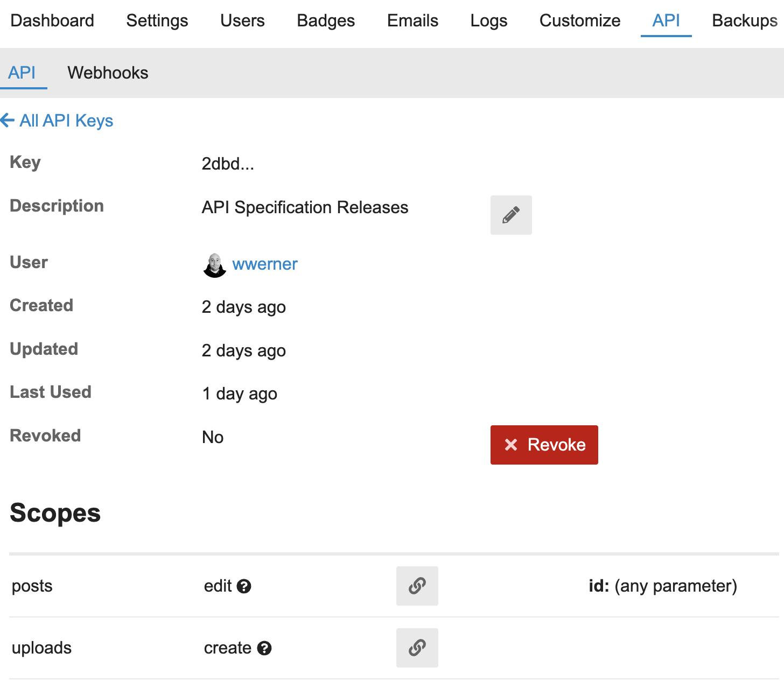Open the Emails tab
Image resolution: width=784 pixels, height=688 pixels.
tap(412, 20)
